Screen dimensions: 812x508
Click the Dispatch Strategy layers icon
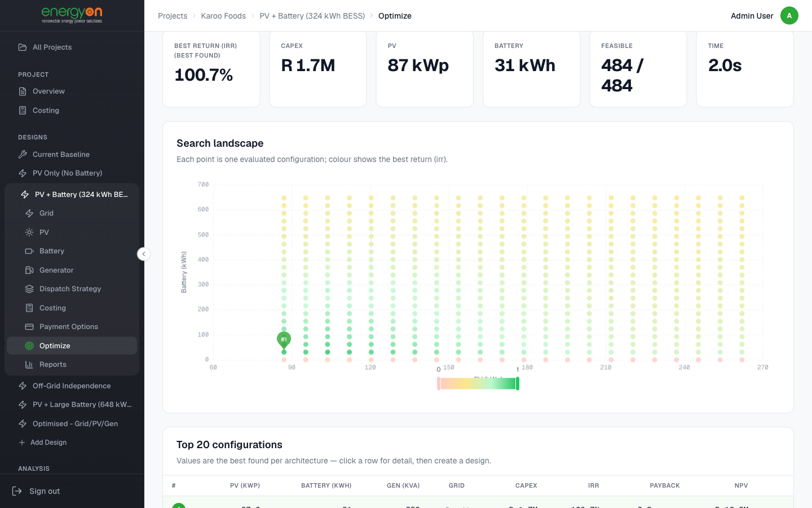point(29,289)
